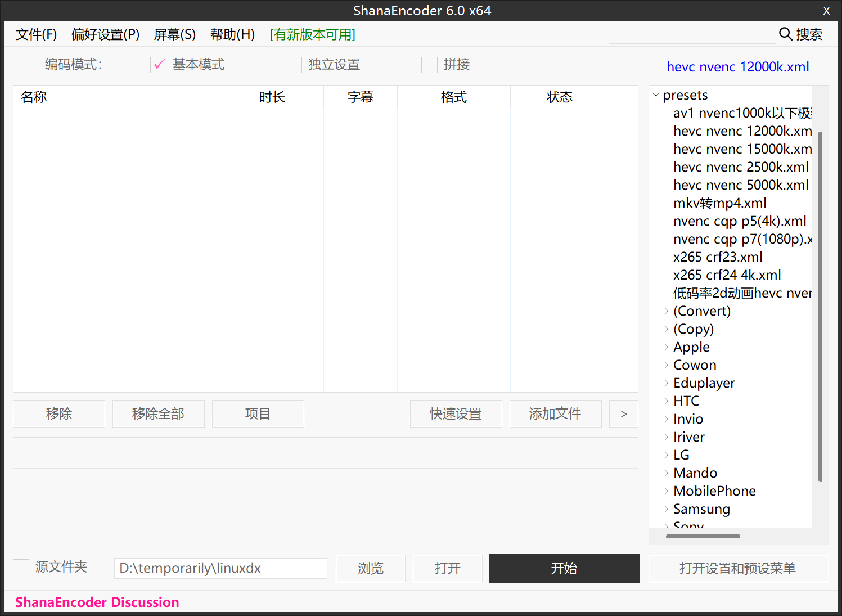Expand the (Copy) folder
Screen dimensions: 842x616
667,329
